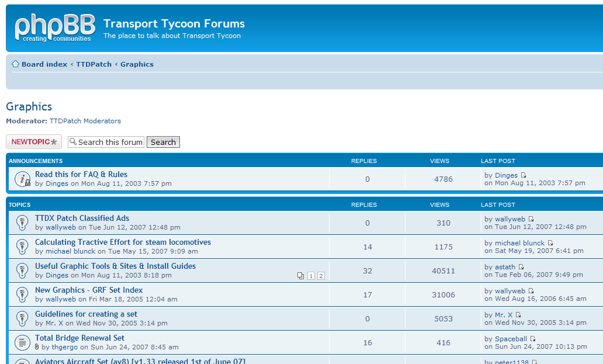
Task: Go to page 1 of Useful Graphic Tools
Action: tap(311, 276)
